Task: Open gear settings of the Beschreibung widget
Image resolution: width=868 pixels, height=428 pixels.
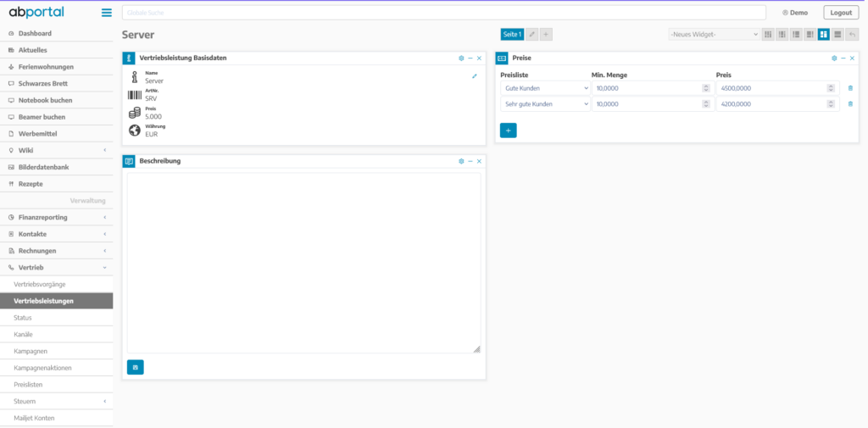Action: click(x=461, y=161)
